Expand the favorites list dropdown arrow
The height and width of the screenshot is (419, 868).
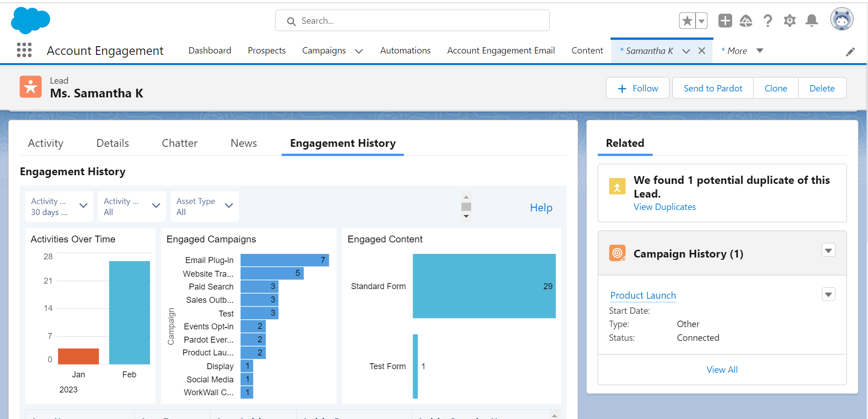point(702,21)
